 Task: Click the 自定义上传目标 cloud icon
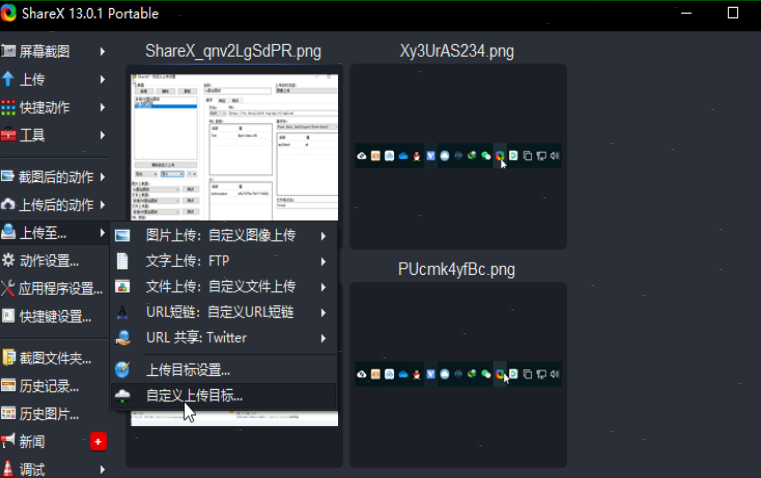pos(122,396)
